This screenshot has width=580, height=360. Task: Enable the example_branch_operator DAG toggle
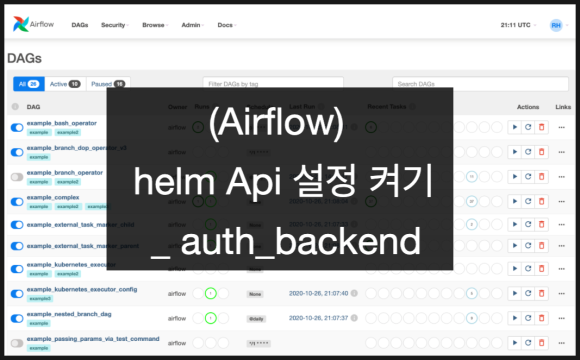tap(17, 177)
